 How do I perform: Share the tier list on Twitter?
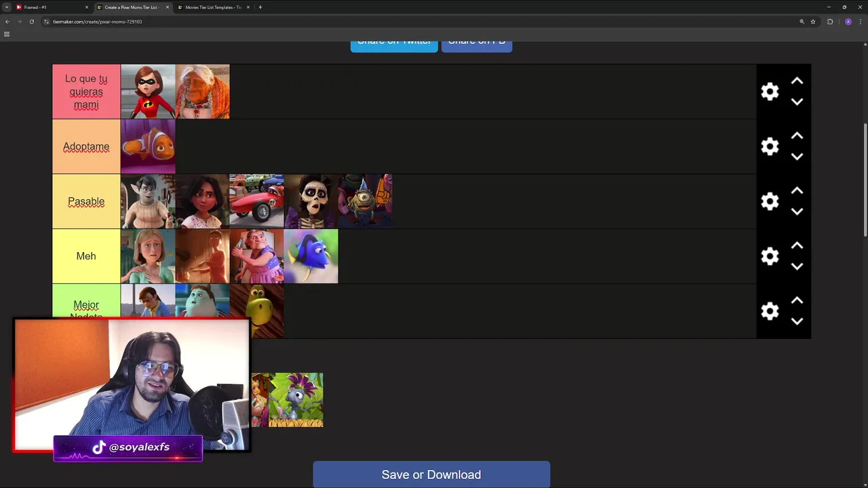click(394, 45)
